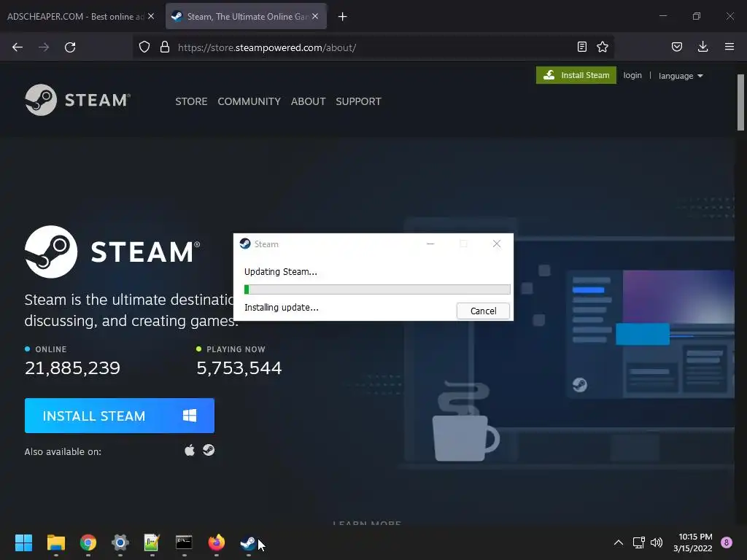
Task: Click the green Install Steam header button
Action: tap(576, 75)
